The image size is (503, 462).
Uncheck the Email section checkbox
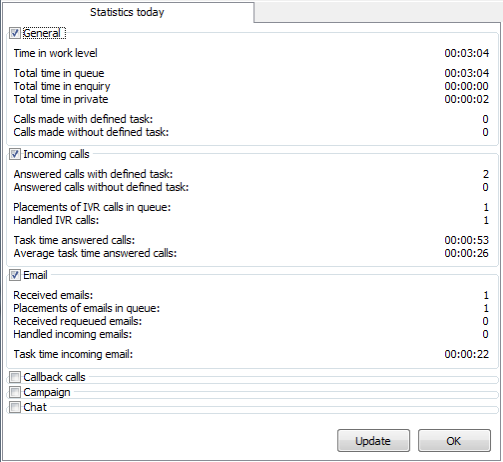pyautogui.click(x=15, y=275)
